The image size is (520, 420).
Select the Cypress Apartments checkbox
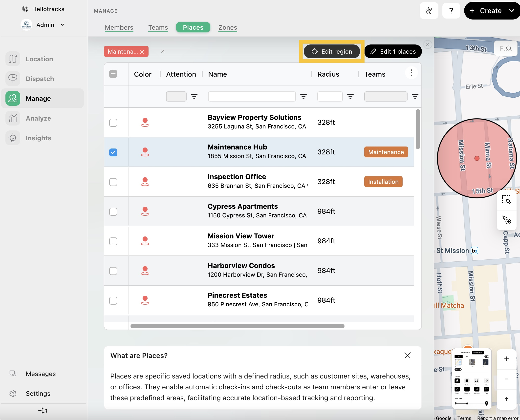tap(113, 211)
